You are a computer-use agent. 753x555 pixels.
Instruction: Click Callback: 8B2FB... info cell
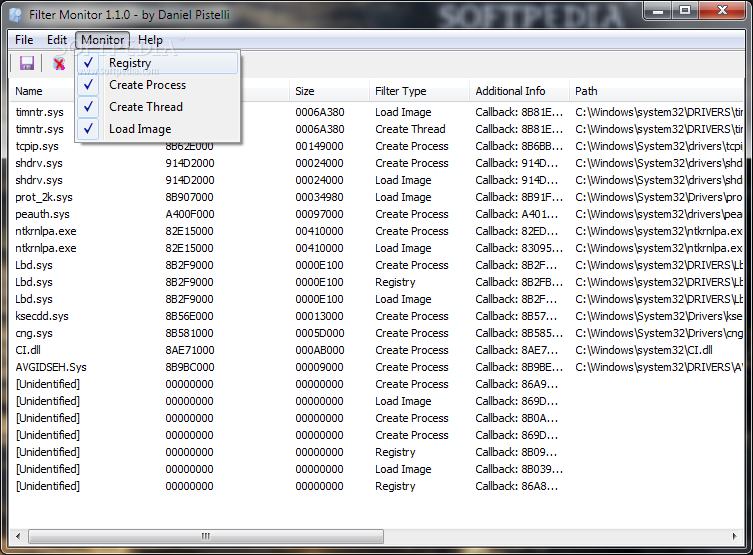click(x=519, y=282)
